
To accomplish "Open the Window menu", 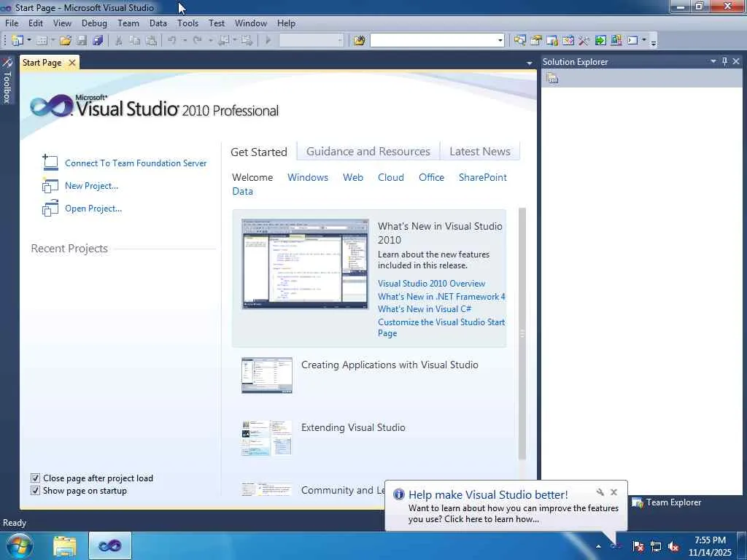I will [x=251, y=23].
